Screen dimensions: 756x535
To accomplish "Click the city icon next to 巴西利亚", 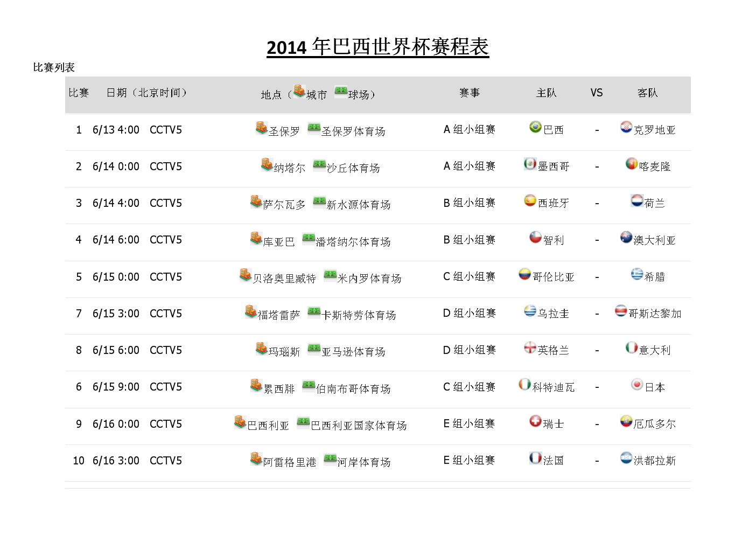I will [240, 421].
